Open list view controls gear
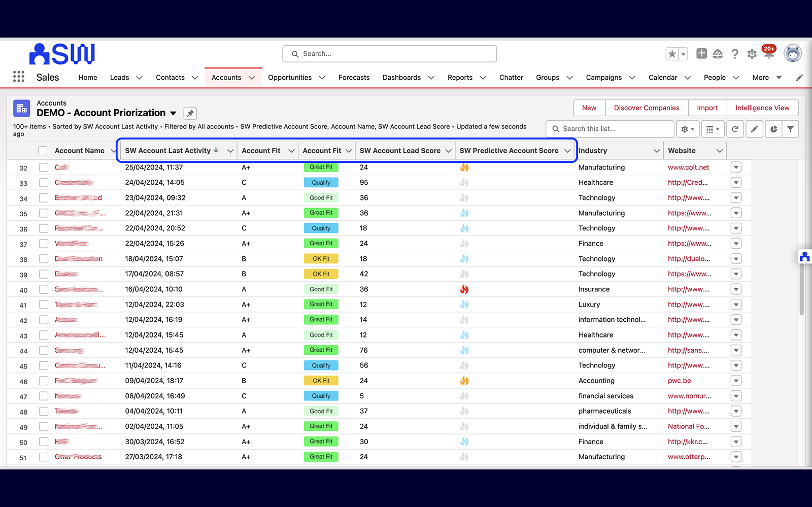Screen dimensions: 812x507 click(x=688, y=129)
